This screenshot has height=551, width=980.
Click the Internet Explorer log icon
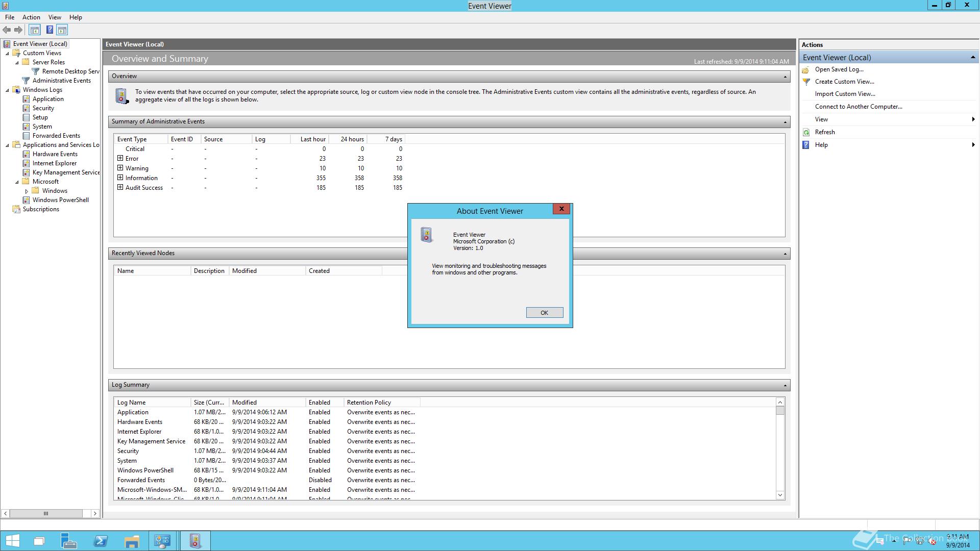tap(26, 163)
